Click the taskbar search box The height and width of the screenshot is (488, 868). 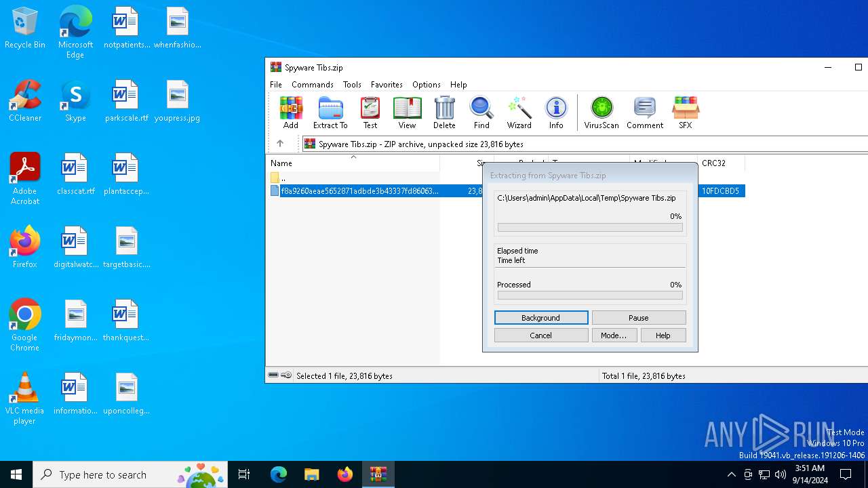(130, 474)
